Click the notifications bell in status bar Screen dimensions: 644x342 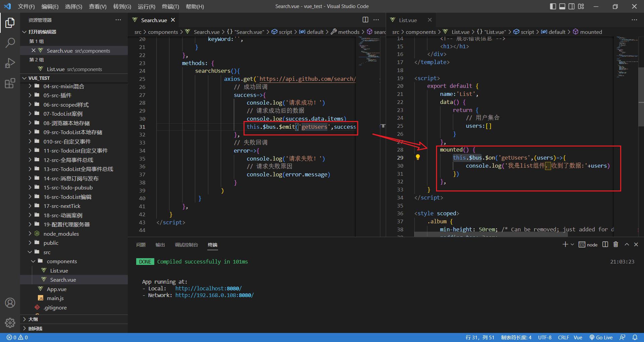click(x=635, y=337)
